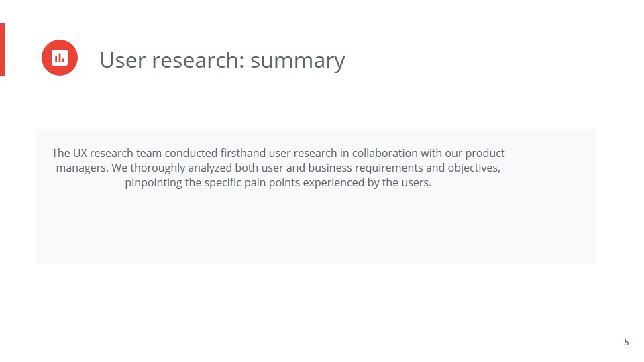
Task: Click the word "managers." in body text
Action: click(83, 168)
